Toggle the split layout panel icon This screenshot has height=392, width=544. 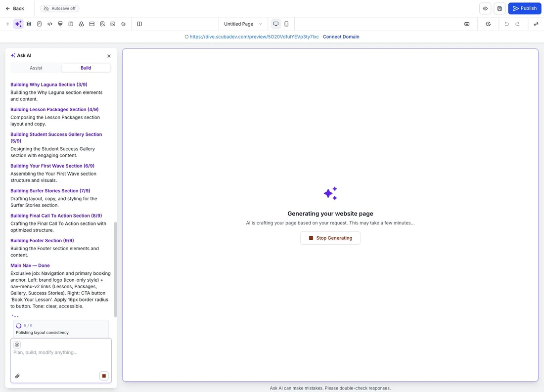point(139,24)
